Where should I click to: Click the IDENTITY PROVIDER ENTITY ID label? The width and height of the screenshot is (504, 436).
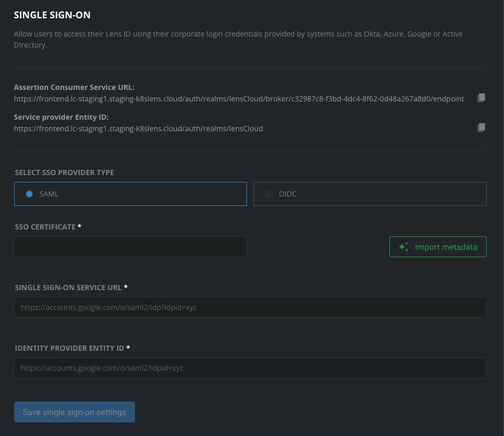pos(70,348)
